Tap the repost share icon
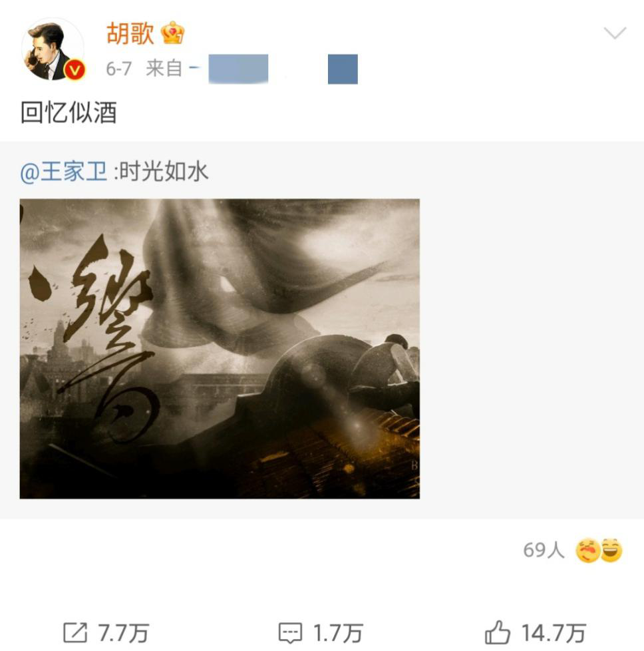644x651 pixels. pyautogui.click(x=75, y=633)
